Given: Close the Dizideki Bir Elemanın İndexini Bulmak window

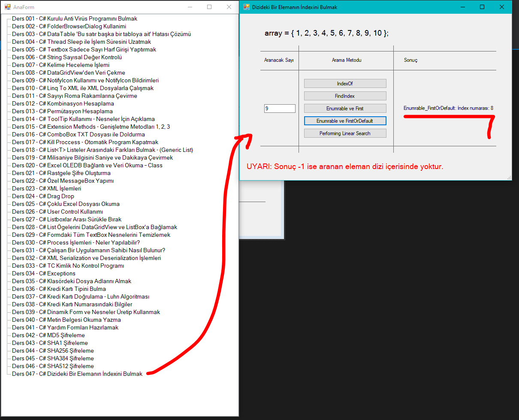Looking at the screenshot, I should coord(501,7).
